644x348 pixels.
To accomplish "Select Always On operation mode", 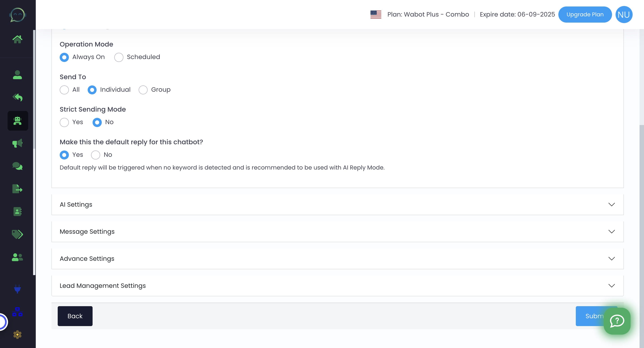I will (x=64, y=57).
